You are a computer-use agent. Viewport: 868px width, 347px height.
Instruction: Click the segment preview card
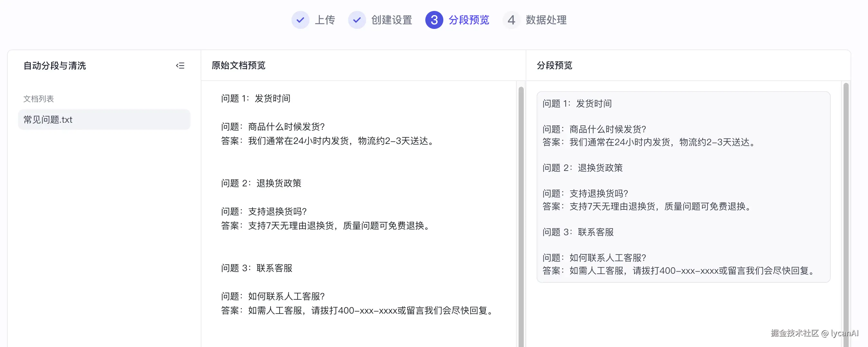click(x=683, y=187)
